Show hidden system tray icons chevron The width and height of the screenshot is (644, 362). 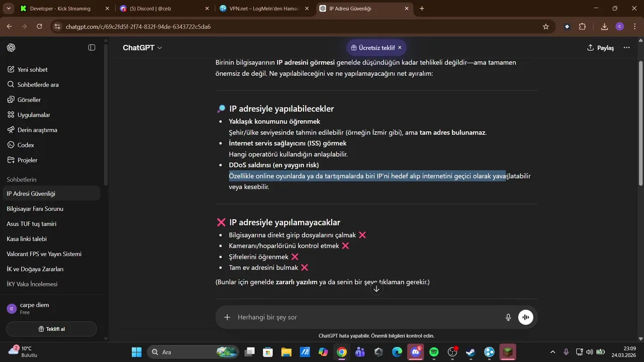553,352
